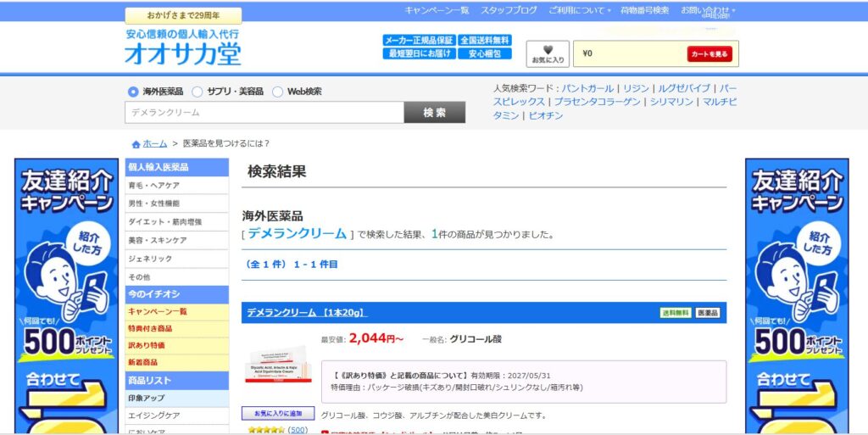Click the カートを見る button
The height and width of the screenshot is (435, 868).
[x=709, y=54]
